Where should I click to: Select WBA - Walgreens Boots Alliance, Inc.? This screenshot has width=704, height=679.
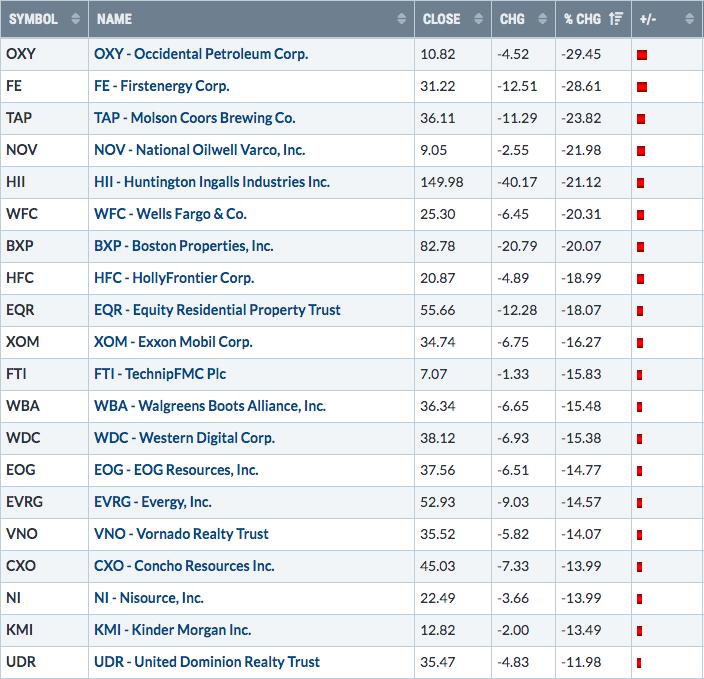pyautogui.click(x=209, y=406)
